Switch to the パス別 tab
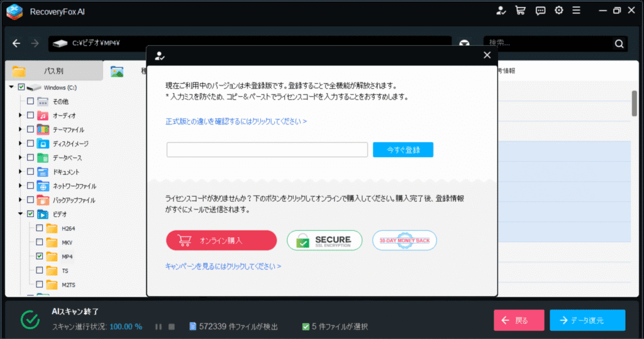Screen dimensions: 644x339 54,70
